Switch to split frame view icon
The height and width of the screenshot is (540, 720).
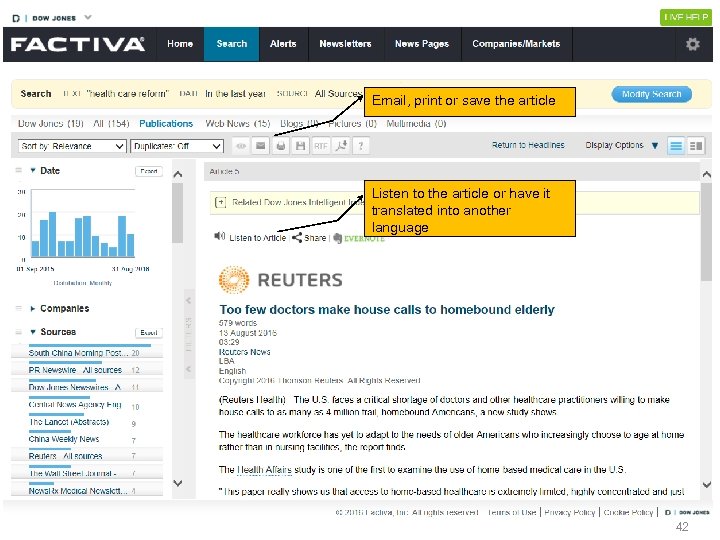tap(696, 146)
